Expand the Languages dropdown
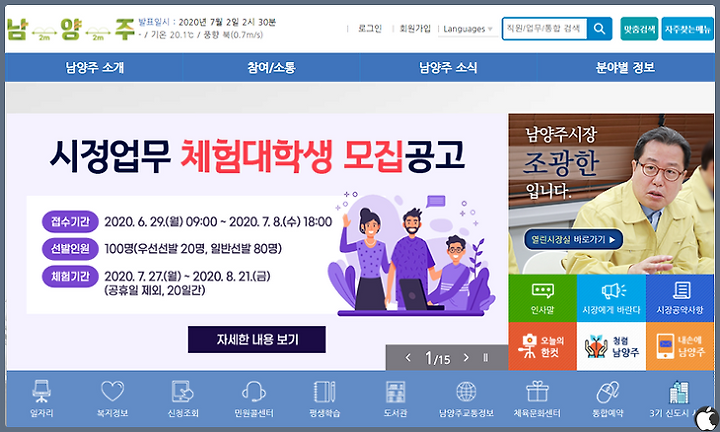Viewport: 720px width, 432px height. coord(468,29)
